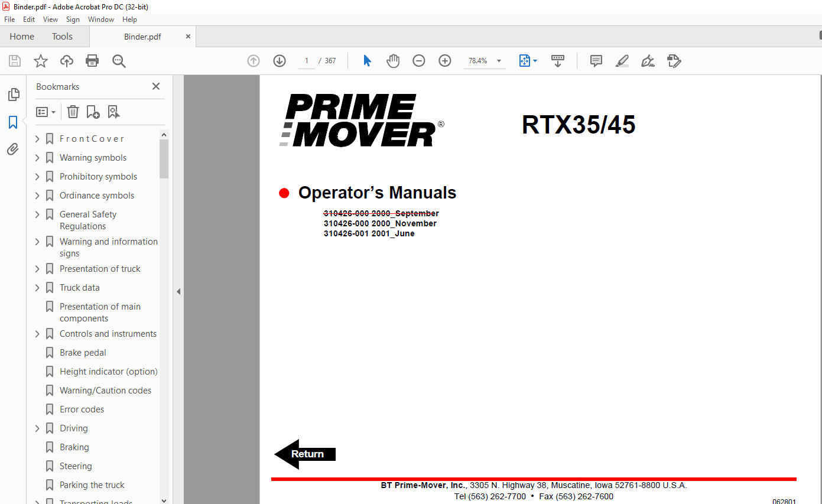
Task: Open the Braking bookmark
Action: point(74,447)
